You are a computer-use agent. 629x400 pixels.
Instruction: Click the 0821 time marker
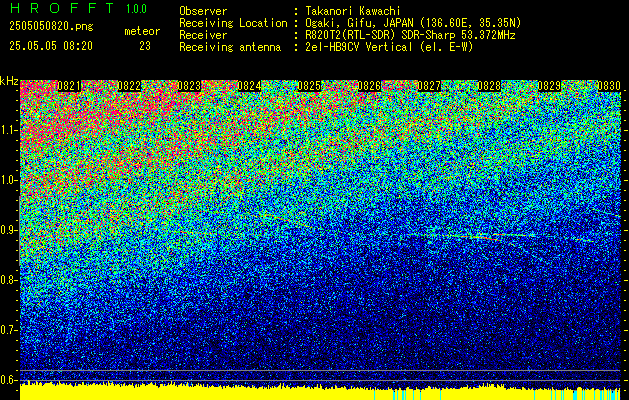pyautogui.click(x=69, y=86)
